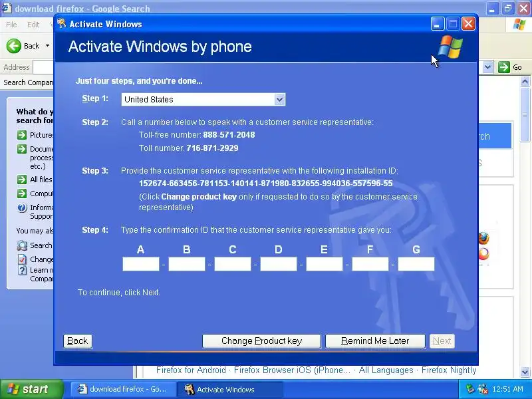Screen dimensions: 532x399
Task: Click confirmation ID field F
Action: [370, 264]
